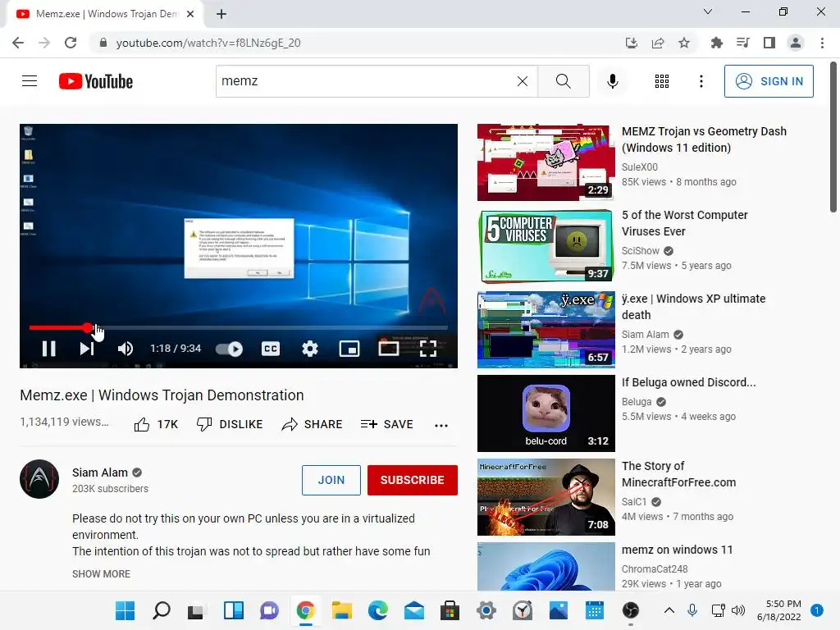This screenshot has width=840, height=630.
Task: Like the video with thumbs up
Action: pyautogui.click(x=156, y=424)
